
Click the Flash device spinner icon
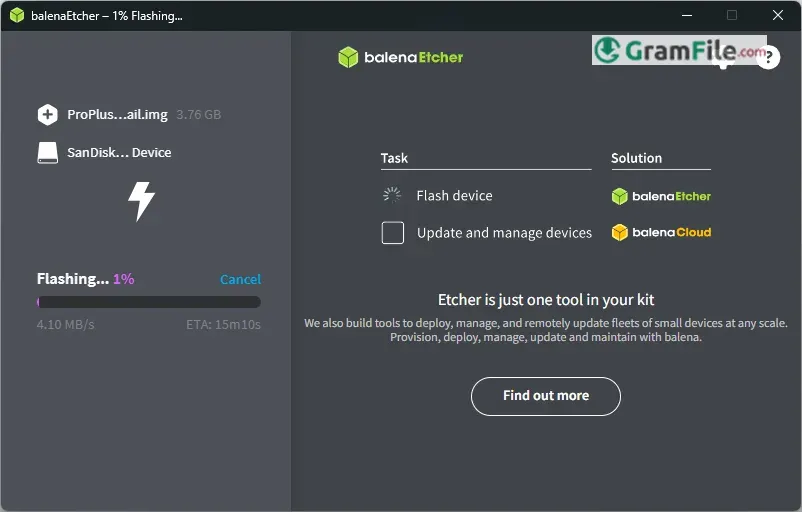392,195
